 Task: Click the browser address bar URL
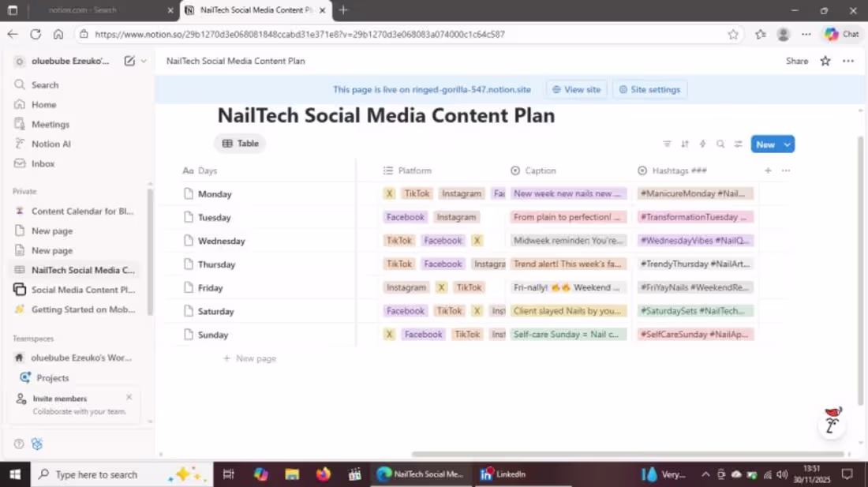300,34
